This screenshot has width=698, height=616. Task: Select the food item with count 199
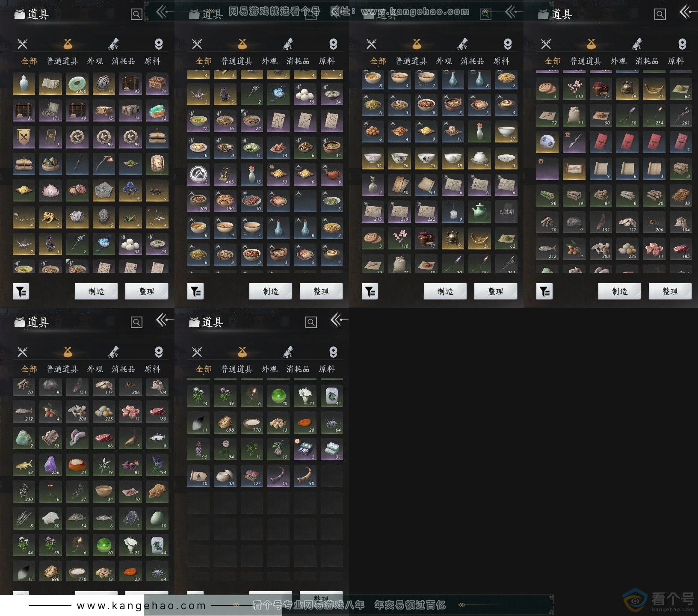tap(225, 201)
